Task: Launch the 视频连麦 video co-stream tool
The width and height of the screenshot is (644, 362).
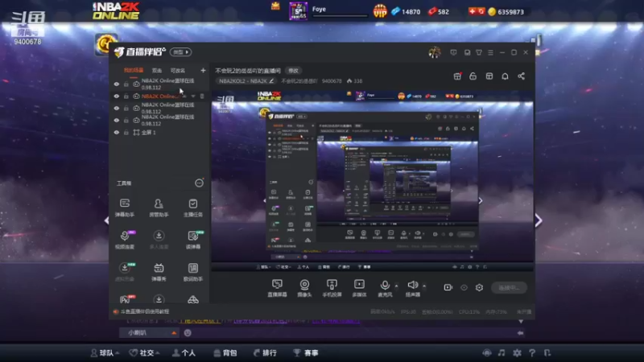Action: point(125,240)
